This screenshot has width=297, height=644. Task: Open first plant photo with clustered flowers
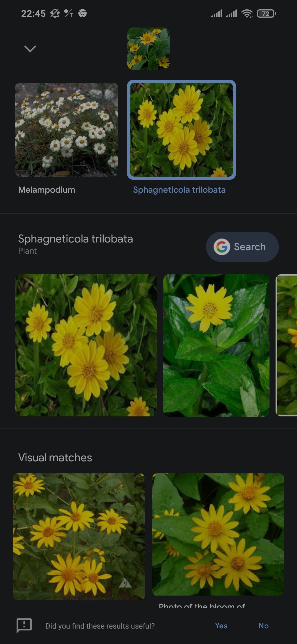tap(86, 345)
